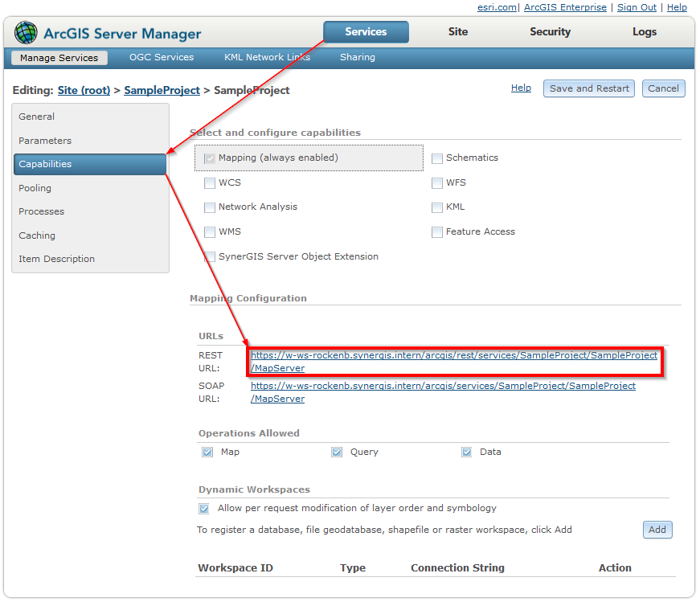
Task: Click Save and Restart
Action: pyautogui.click(x=588, y=88)
